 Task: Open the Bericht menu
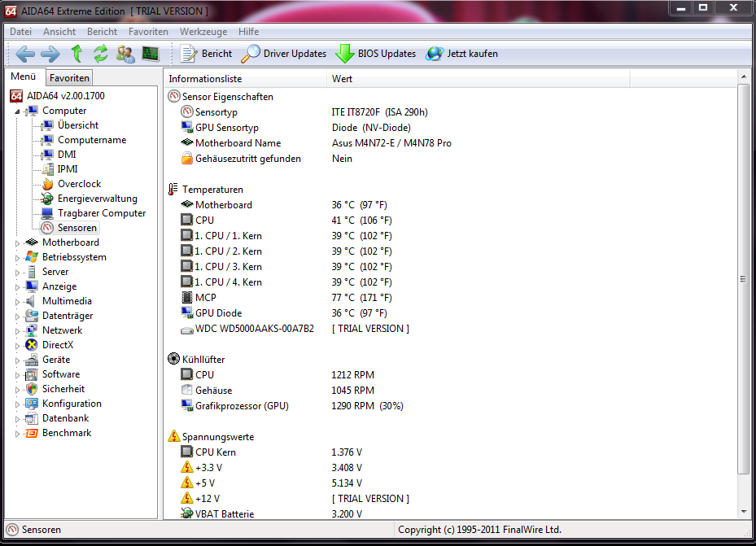tap(103, 31)
